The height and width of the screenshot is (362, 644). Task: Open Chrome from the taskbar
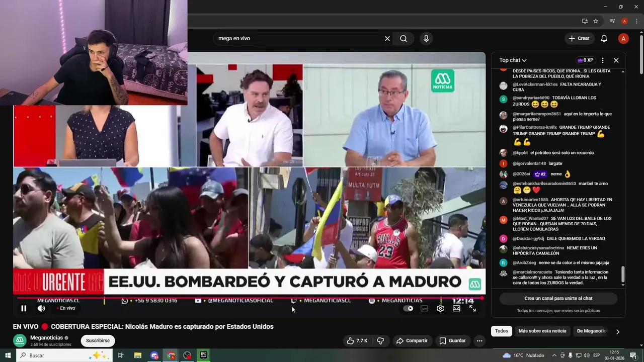tap(171, 355)
